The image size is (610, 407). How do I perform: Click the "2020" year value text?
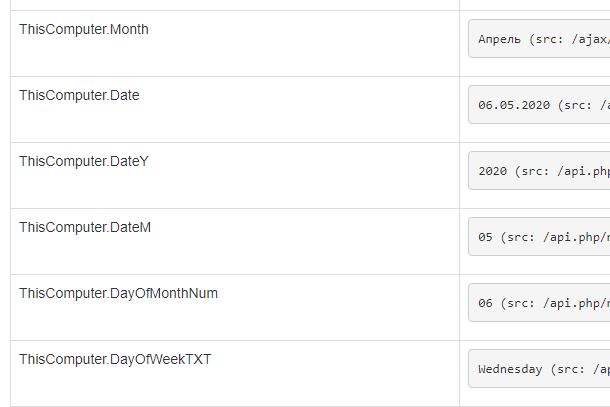tap(493, 171)
